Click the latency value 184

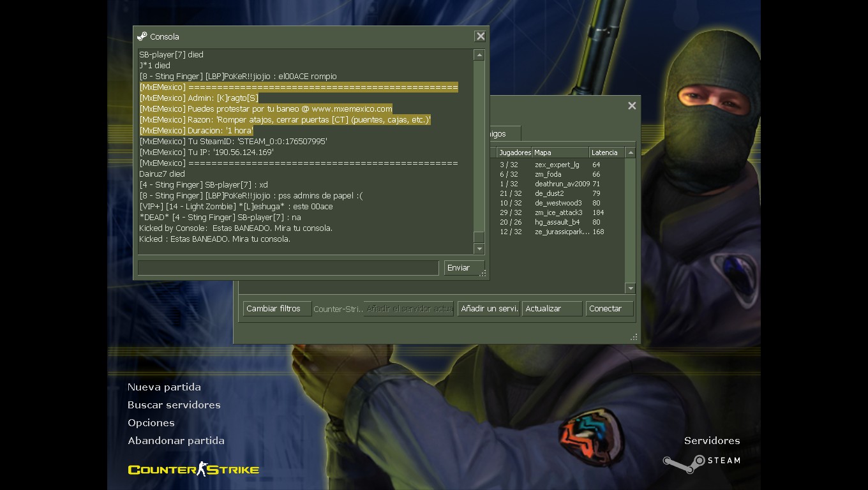pyautogui.click(x=598, y=212)
